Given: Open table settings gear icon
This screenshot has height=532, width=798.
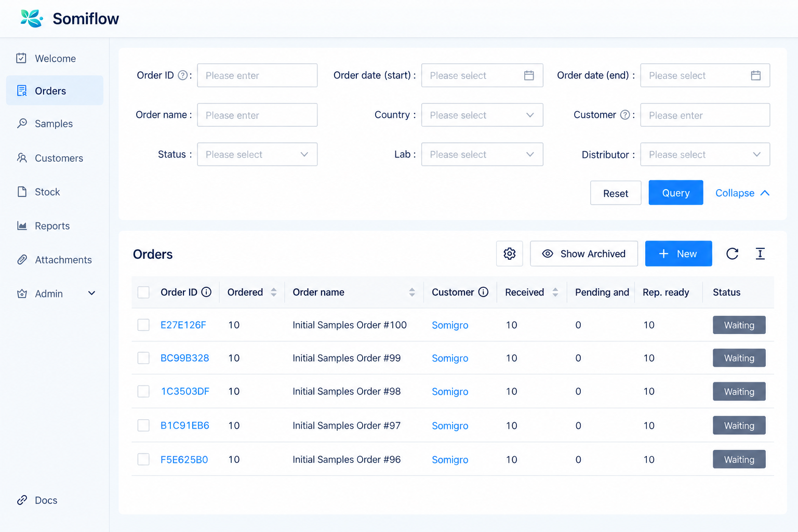Looking at the screenshot, I should pyautogui.click(x=510, y=254).
